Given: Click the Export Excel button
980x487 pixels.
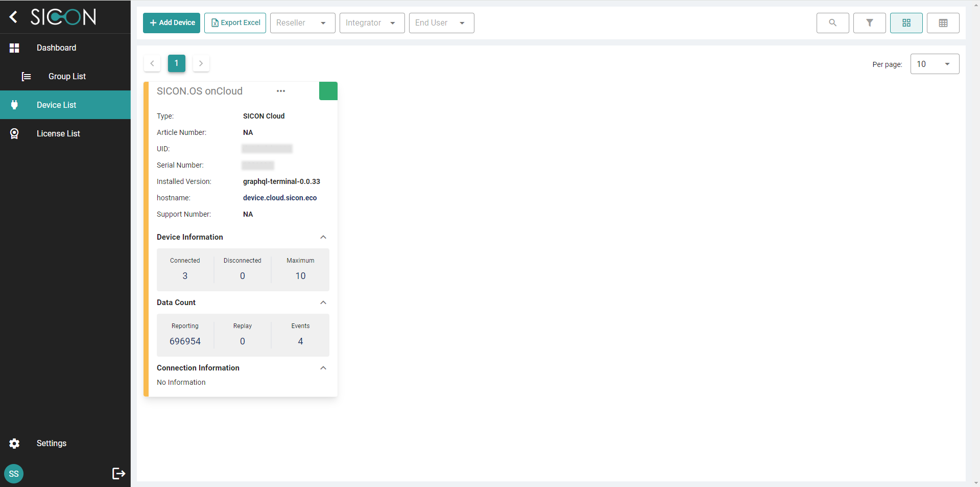Looking at the screenshot, I should click(235, 23).
